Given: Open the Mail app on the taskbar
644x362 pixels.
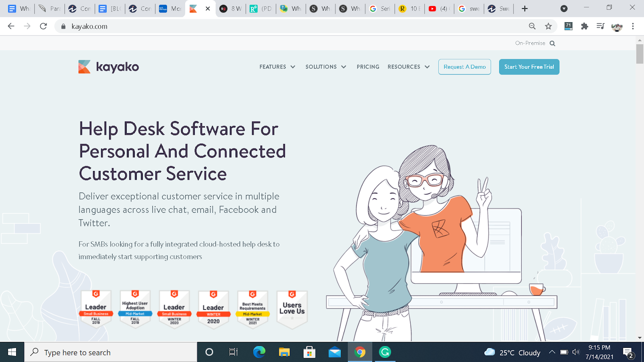Looking at the screenshot, I should pyautogui.click(x=334, y=353).
